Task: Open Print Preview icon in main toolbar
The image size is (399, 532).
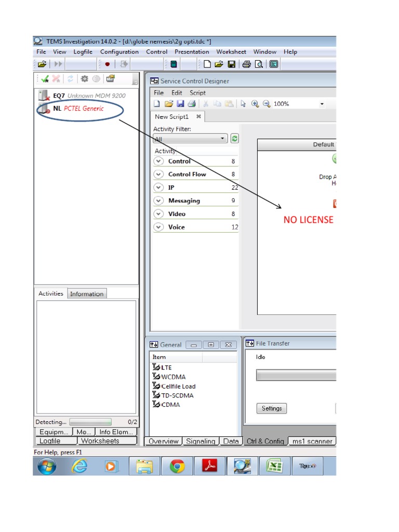Action: [259, 64]
